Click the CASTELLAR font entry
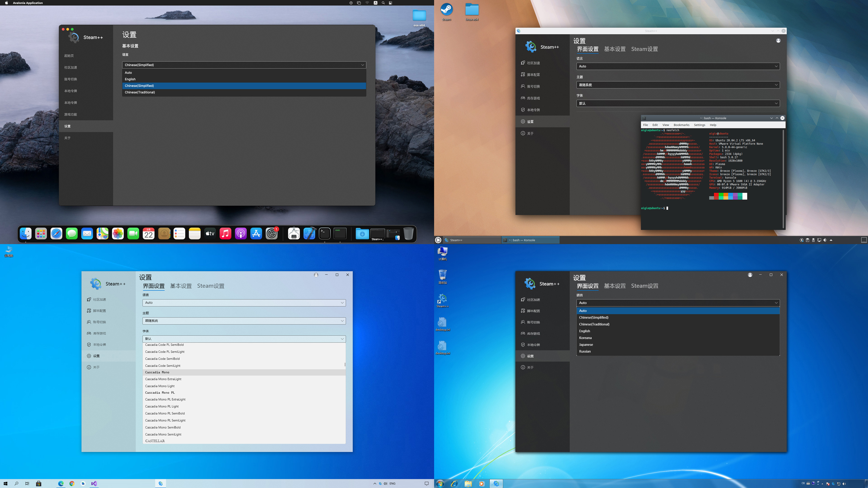Screen dimensions: 868x488 tap(155, 441)
